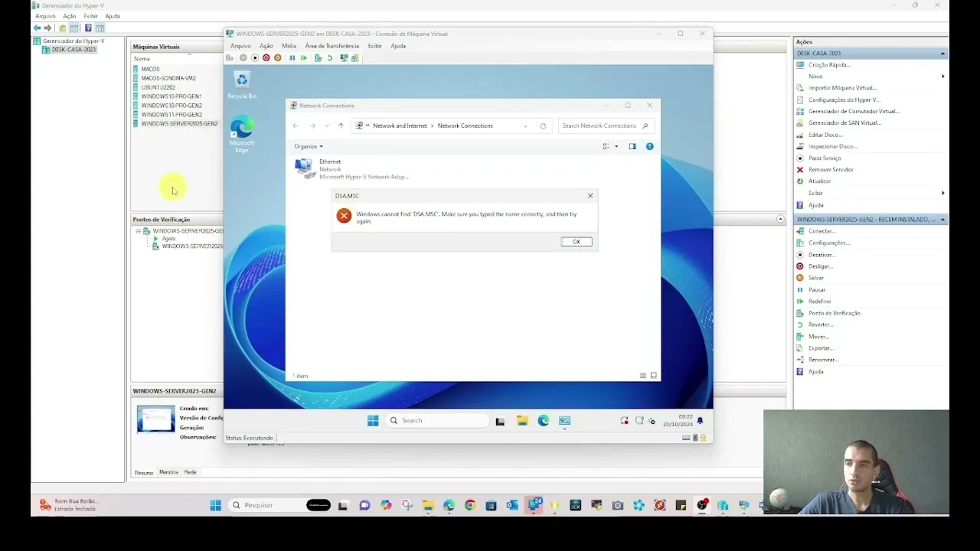Open Microsoft Edge shortcut on VM desktop
Screen dimensions: 980x551
click(x=242, y=135)
